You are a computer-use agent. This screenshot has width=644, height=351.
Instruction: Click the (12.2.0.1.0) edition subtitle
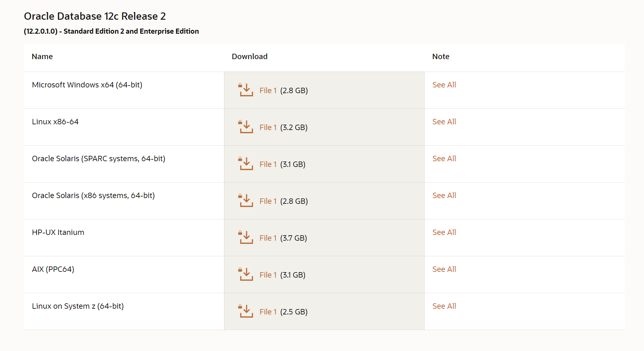coord(111,31)
